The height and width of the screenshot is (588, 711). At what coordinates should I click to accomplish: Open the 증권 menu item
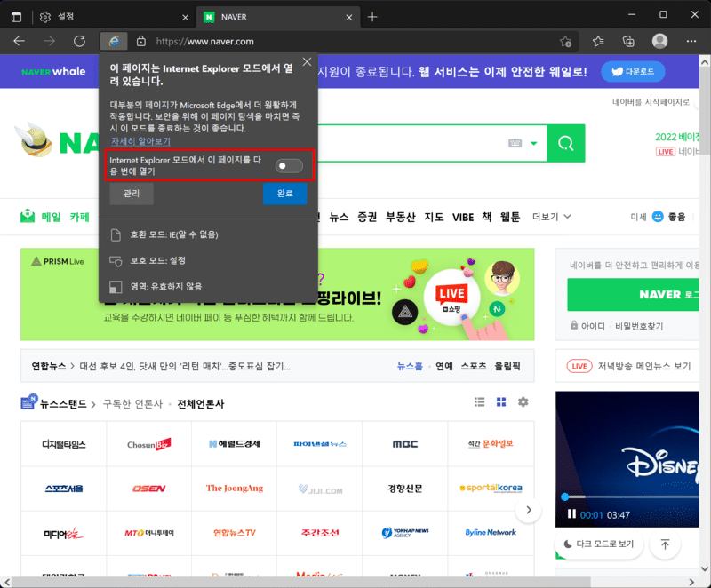click(x=367, y=217)
